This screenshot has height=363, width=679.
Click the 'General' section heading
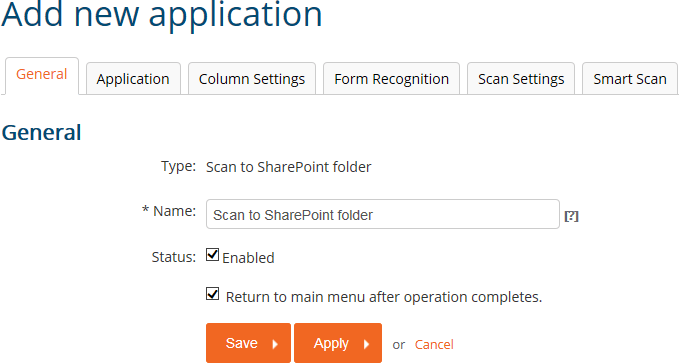point(41,133)
